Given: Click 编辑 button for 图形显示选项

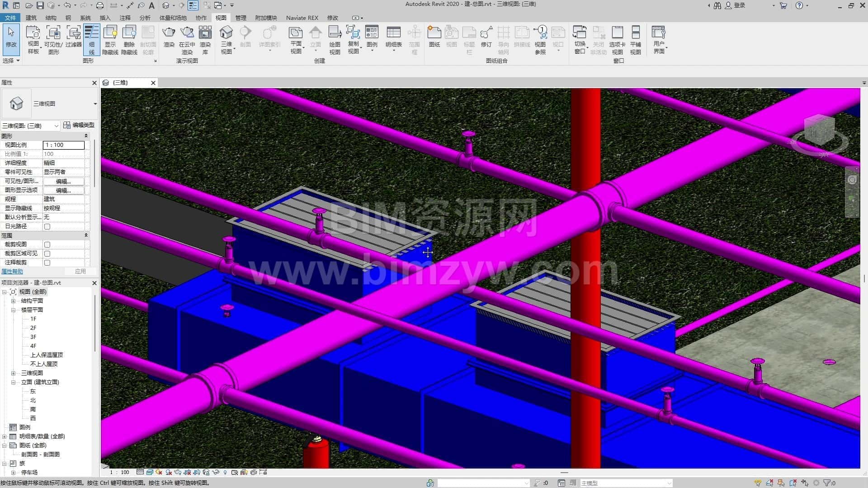Looking at the screenshot, I should 64,190.
